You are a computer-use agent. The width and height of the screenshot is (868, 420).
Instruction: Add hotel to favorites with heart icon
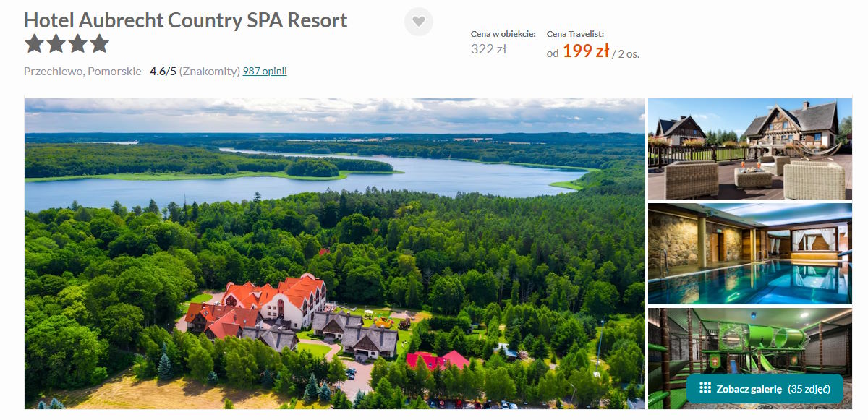click(x=418, y=22)
